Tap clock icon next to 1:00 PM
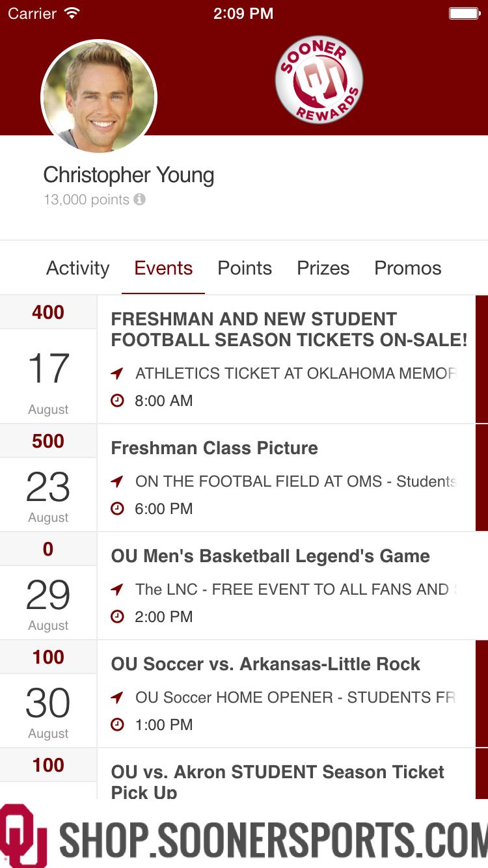The image size is (488, 868). coord(117,725)
